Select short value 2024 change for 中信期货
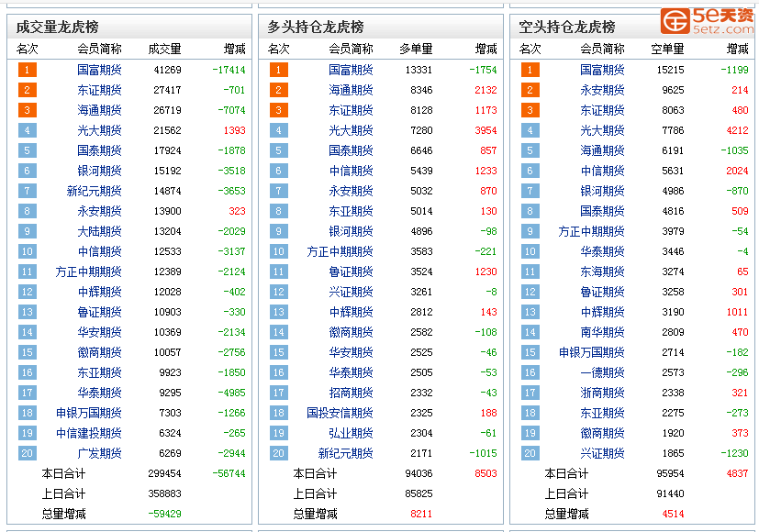 click(738, 171)
